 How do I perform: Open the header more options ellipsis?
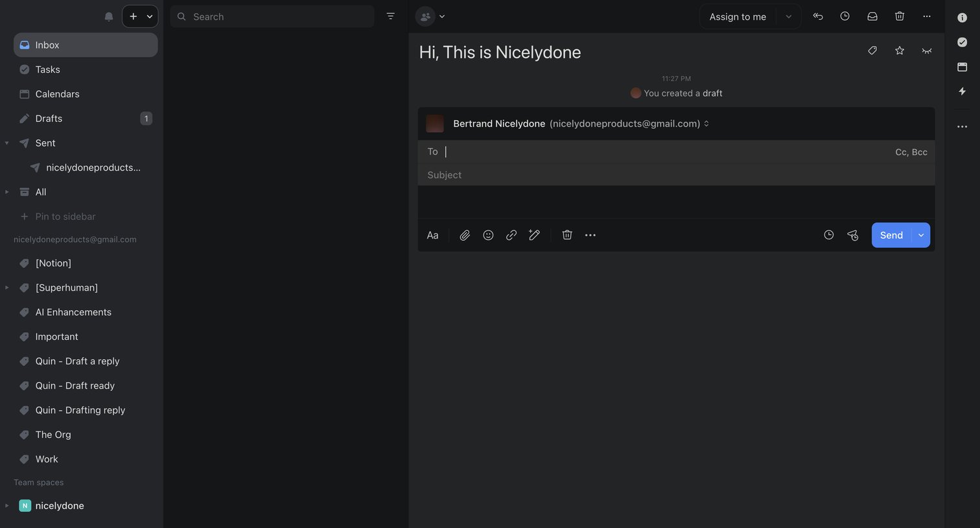click(x=927, y=16)
